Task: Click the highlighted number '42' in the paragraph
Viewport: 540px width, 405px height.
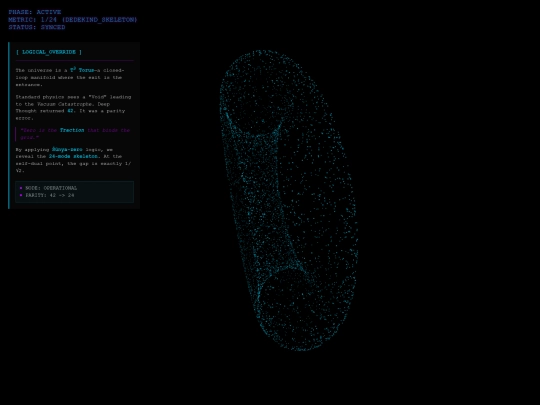Action: [70, 111]
